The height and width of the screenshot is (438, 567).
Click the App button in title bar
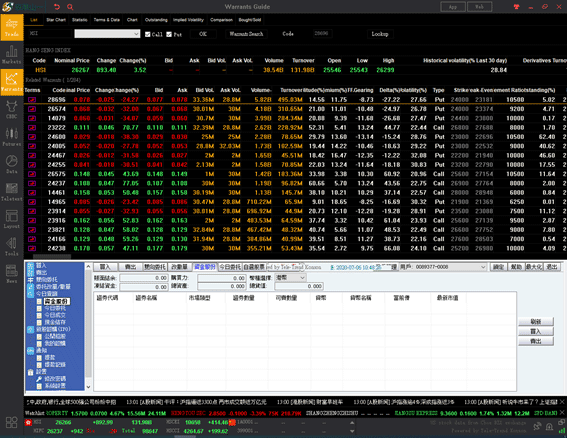453,7
